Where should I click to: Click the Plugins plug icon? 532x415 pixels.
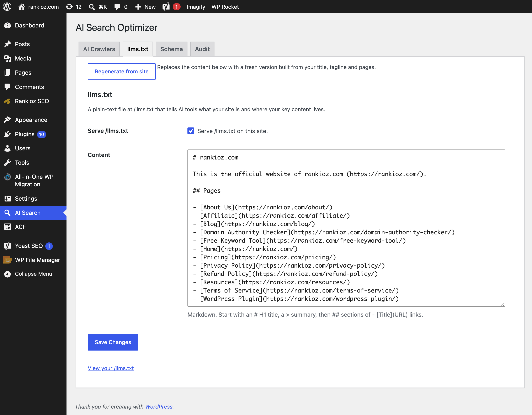[7, 134]
